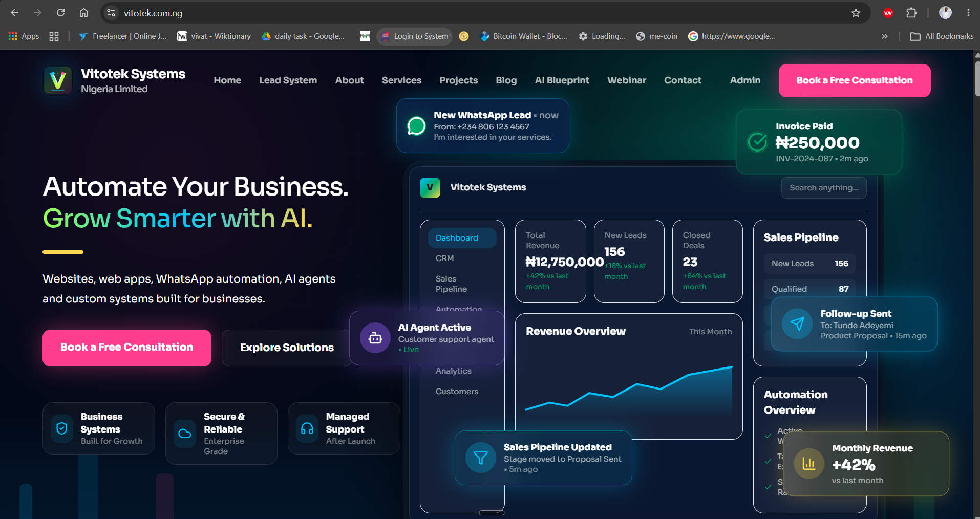This screenshot has width=980, height=519.
Task: Open the Extensions puzzle icon
Action: pyautogui.click(x=911, y=13)
